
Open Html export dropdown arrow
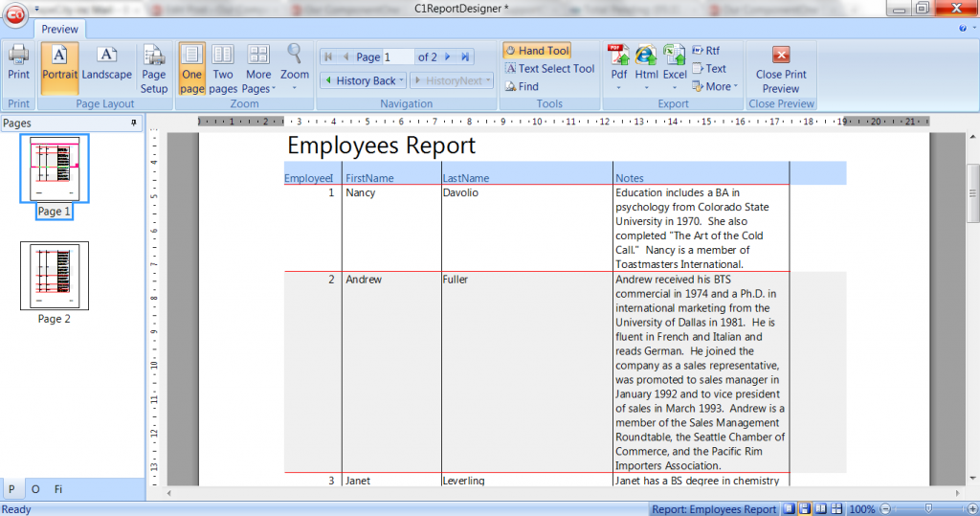646,87
